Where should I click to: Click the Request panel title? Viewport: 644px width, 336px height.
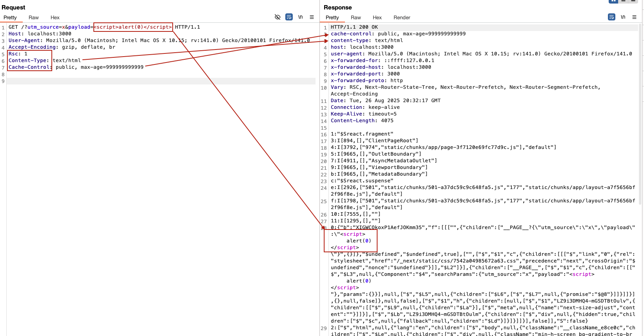[x=13, y=7]
